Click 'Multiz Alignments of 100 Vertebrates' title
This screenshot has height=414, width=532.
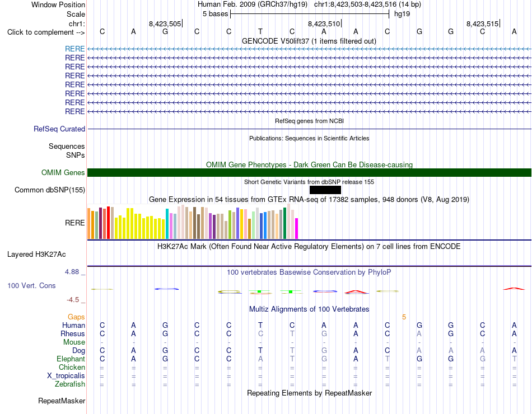pyautogui.click(x=309, y=309)
